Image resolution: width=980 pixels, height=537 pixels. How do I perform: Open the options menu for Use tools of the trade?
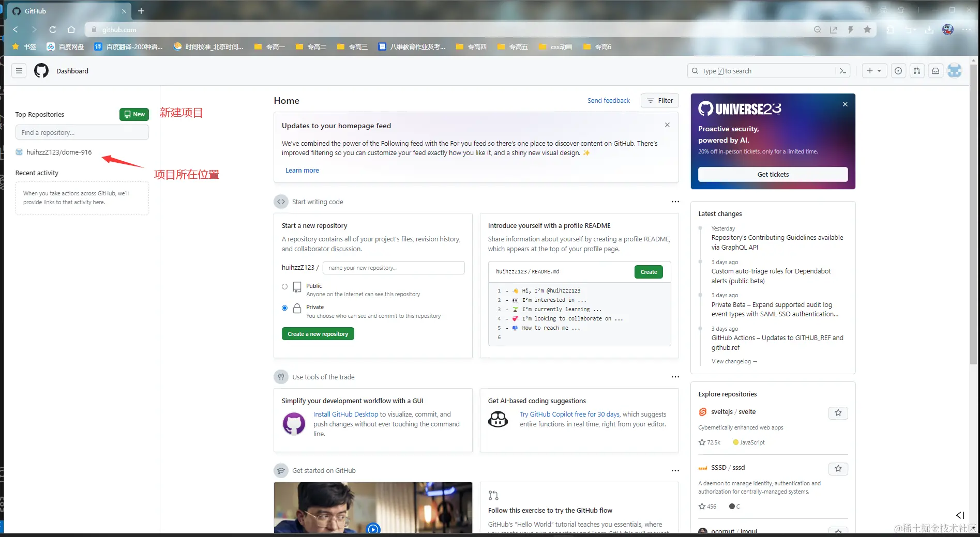[675, 377]
